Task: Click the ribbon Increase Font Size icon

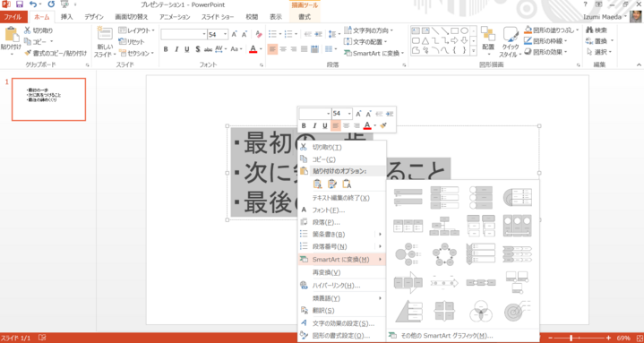Action: click(x=234, y=35)
